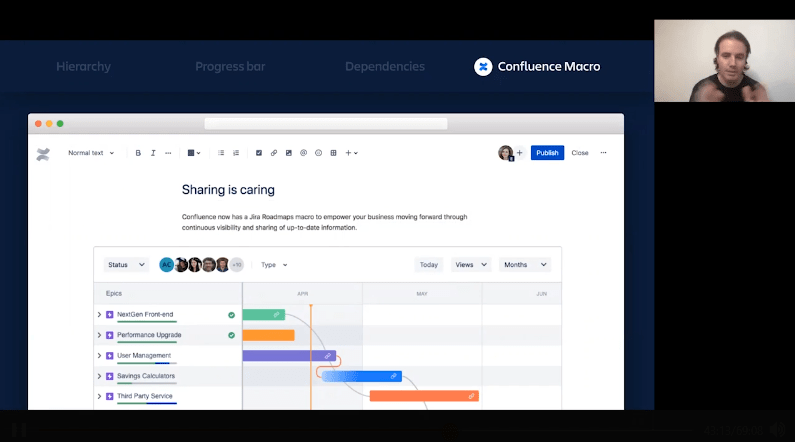Insert an action item checkbox from toolbar
Screen dimensions: 795x442
click(259, 153)
